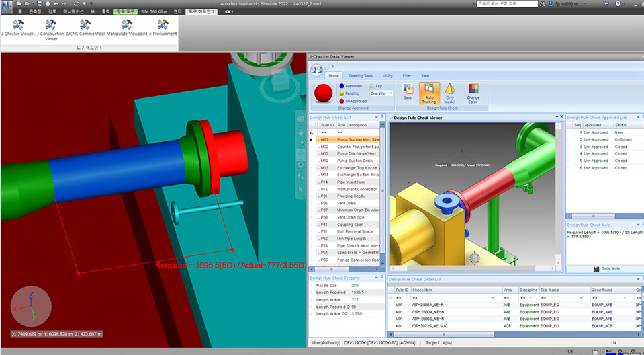Open the Utility tab
The width and height of the screenshot is (644, 355).
[387, 76]
